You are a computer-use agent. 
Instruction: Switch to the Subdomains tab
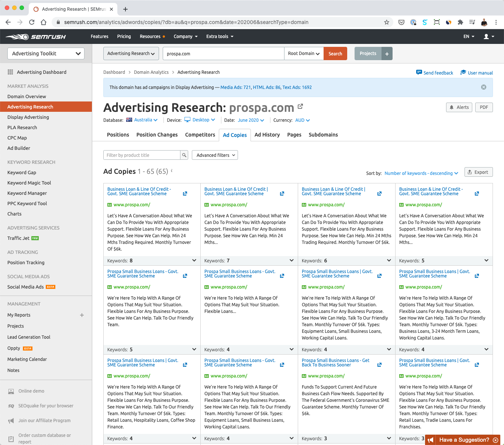[323, 135]
